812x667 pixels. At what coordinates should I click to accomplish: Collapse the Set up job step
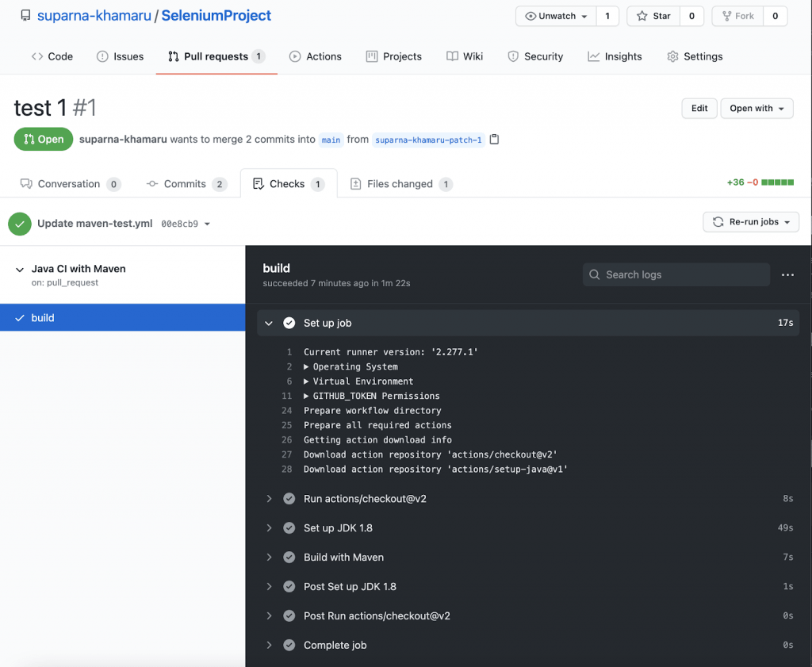(x=269, y=324)
